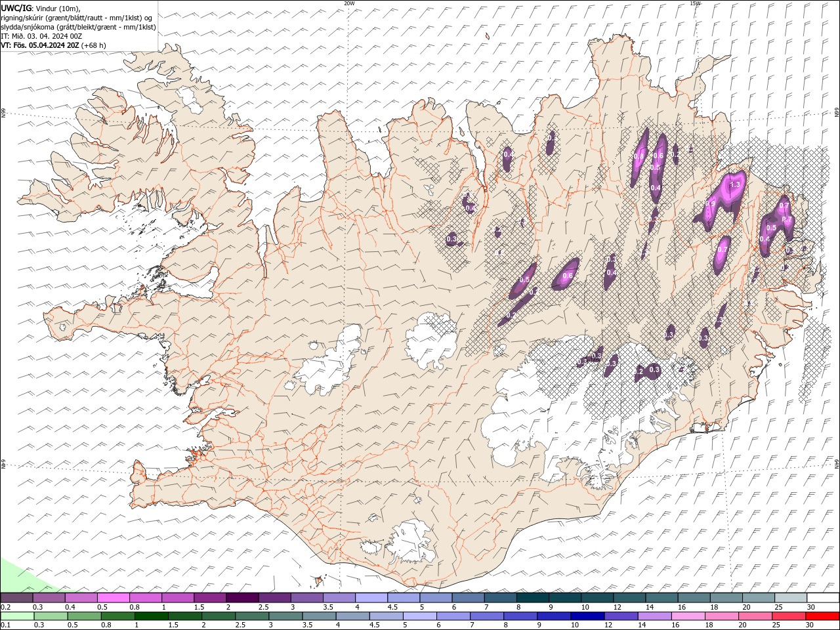Image resolution: width=840 pixels, height=630 pixels.
Task: Select the light grey 25–30 swatch, upper legend row
Action: tap(791, 598)
